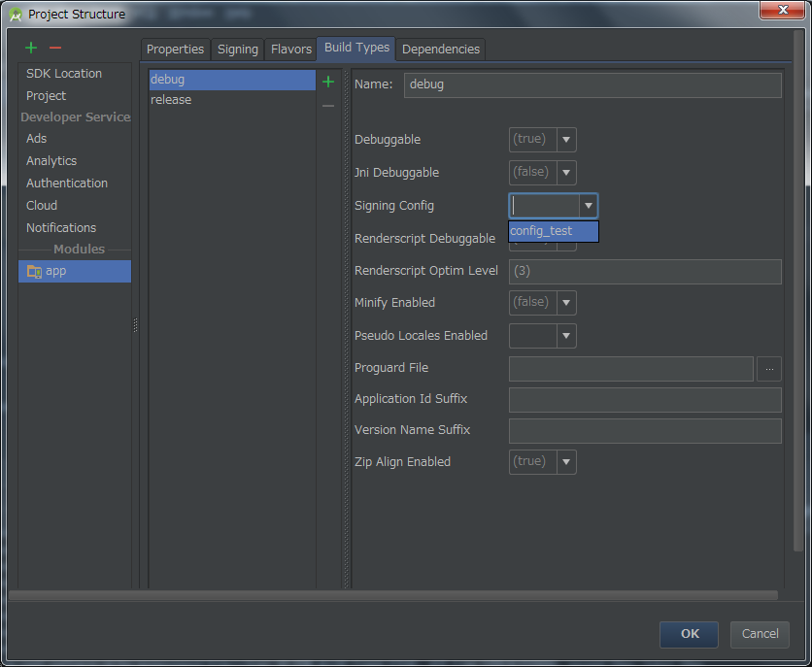812x667 pixels.
Task: Click the Cancel button
Action: (760, 634)
